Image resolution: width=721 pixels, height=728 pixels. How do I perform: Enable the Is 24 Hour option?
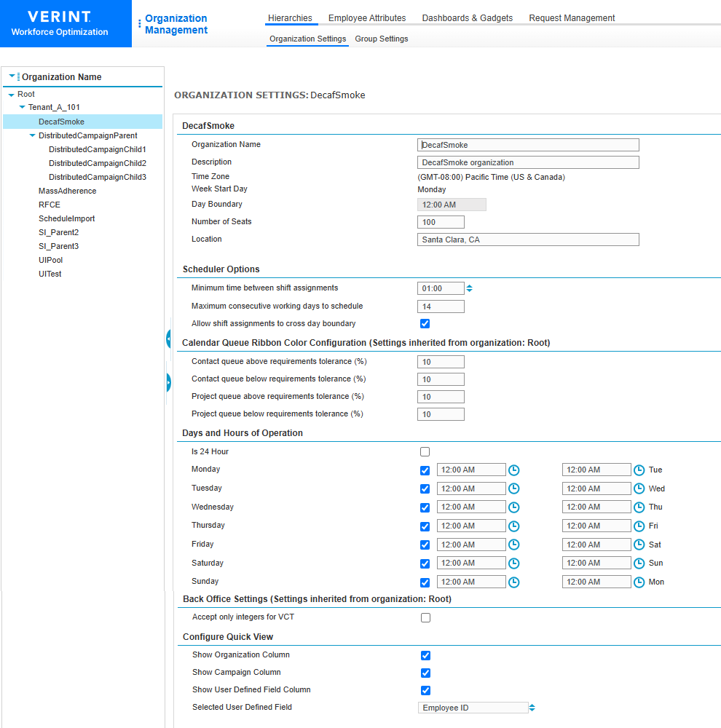pos(425,451)
